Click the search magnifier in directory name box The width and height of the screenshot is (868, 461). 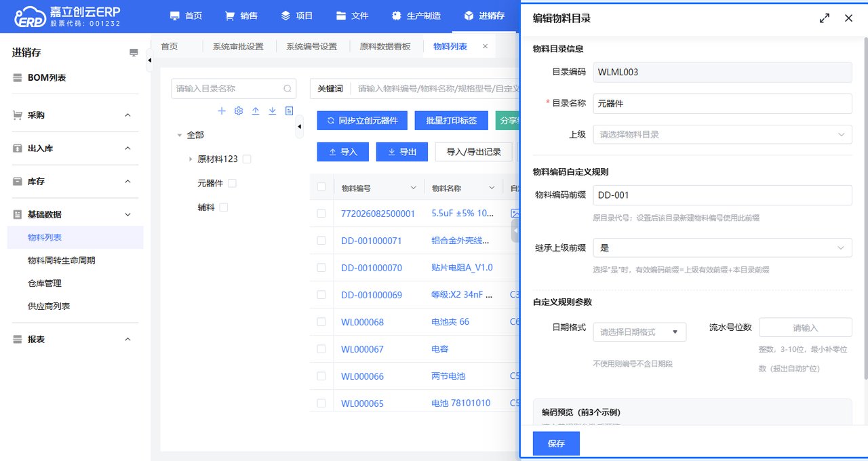click(288, 88)
